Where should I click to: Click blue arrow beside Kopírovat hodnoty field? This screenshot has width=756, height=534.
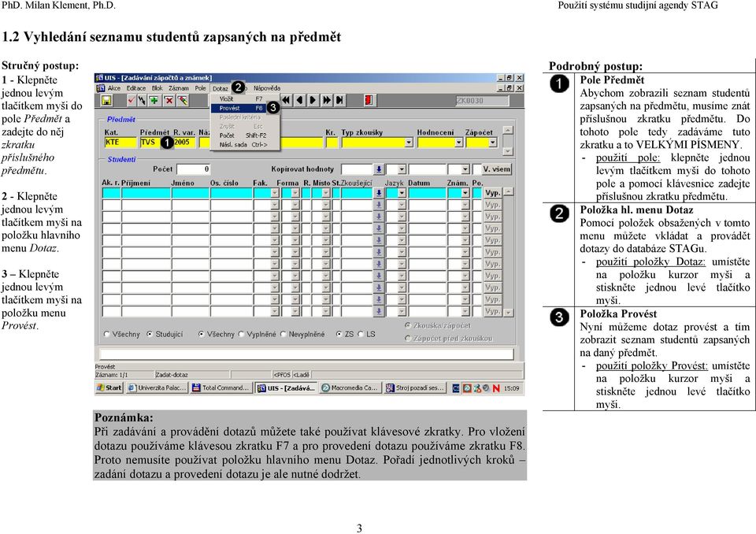379,169
